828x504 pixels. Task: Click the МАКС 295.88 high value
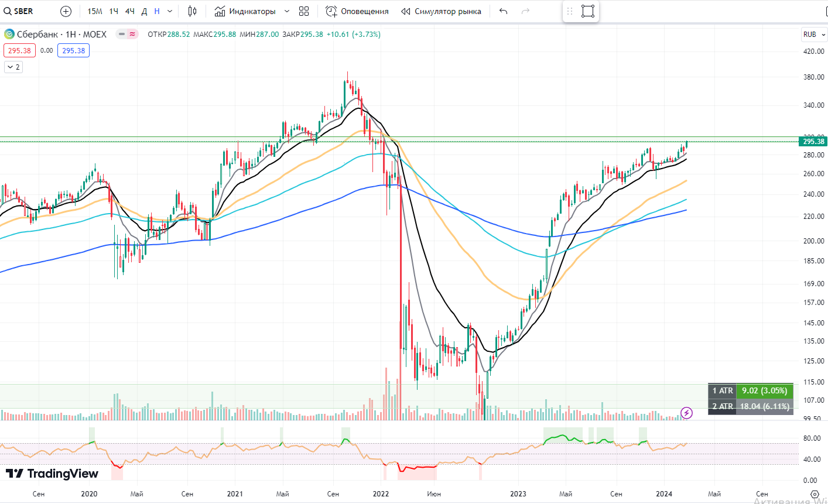(215, 35)
